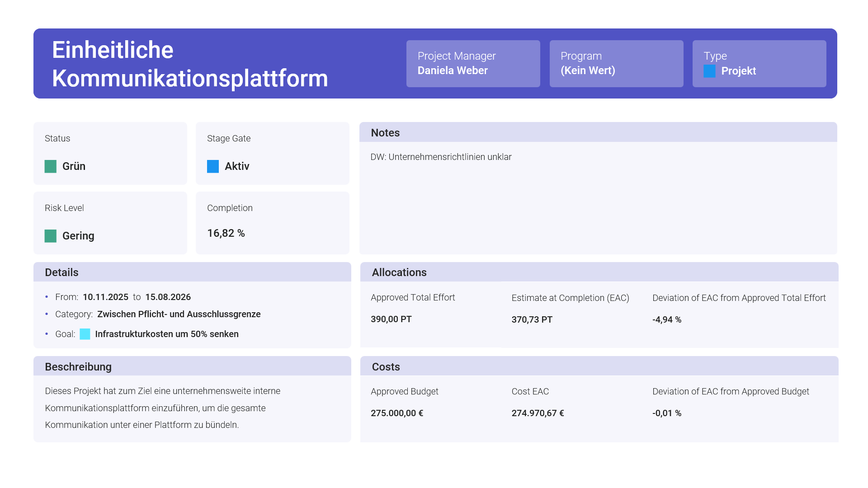Image resolution: width=868 pixels, height=488 pixels.
Task: Click the Status label
Action: coord(57,138)
